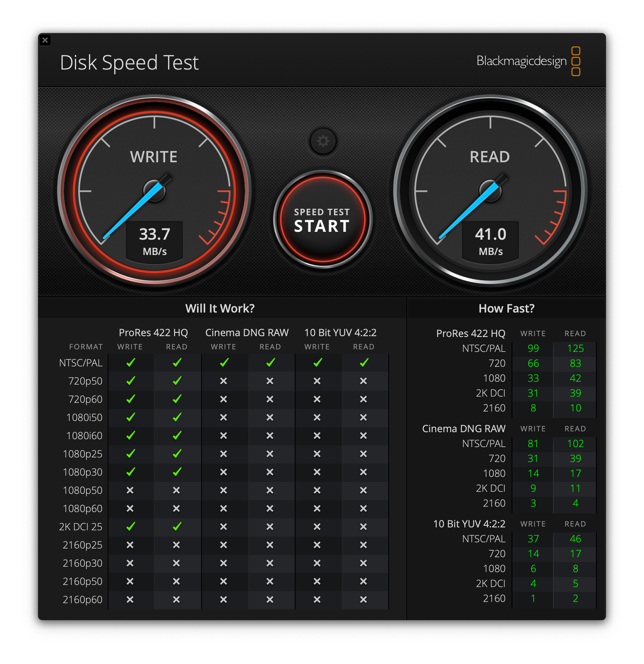Click the 720p60 10 Bit YUV write cross
This screenshot has width=644, height=664.
point(317,399)
